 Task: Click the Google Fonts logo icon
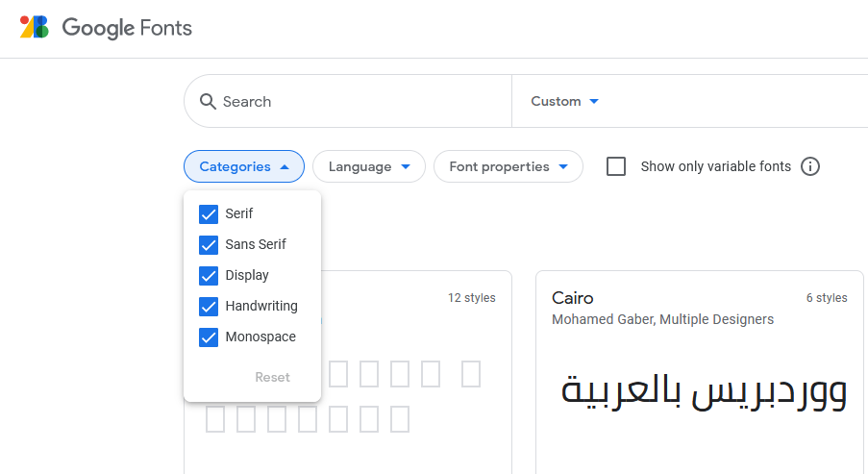coord(35,27)
